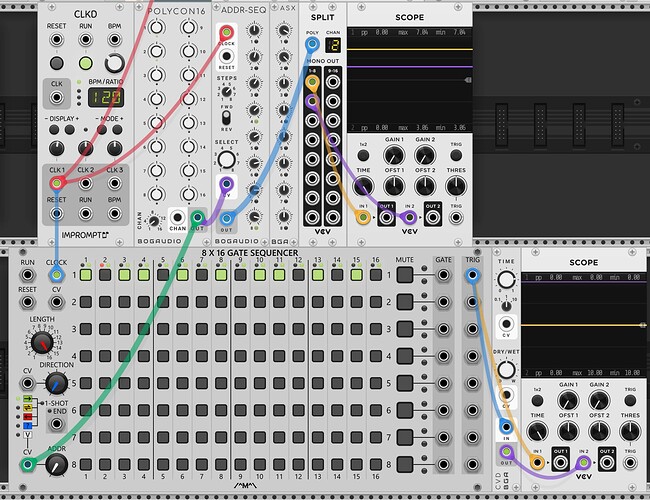
Task: Click the CLK 3 output jack on CLKD
Action: click(114, 183)
